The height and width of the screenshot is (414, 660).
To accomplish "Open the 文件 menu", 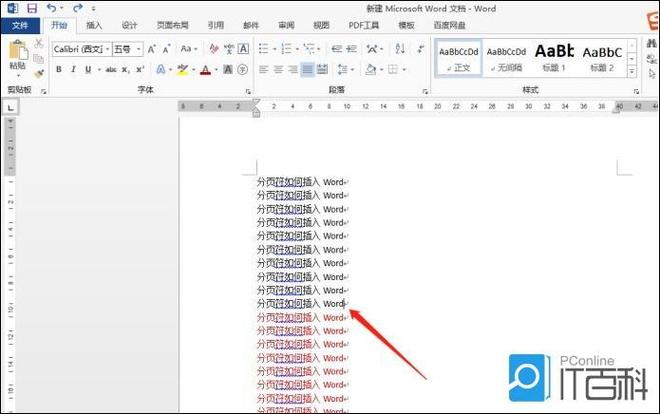I will pos(20,25).
